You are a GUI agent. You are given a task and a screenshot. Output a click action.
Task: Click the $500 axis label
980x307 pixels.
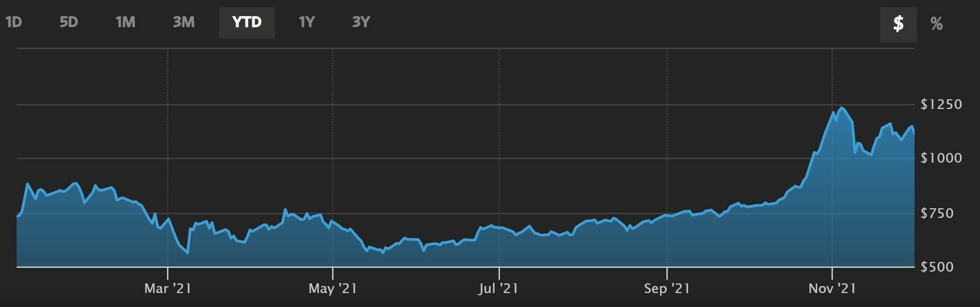coord(937,267)
